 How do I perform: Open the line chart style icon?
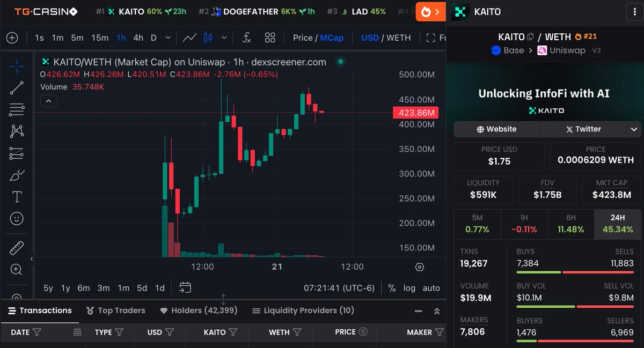click(189, 38)
